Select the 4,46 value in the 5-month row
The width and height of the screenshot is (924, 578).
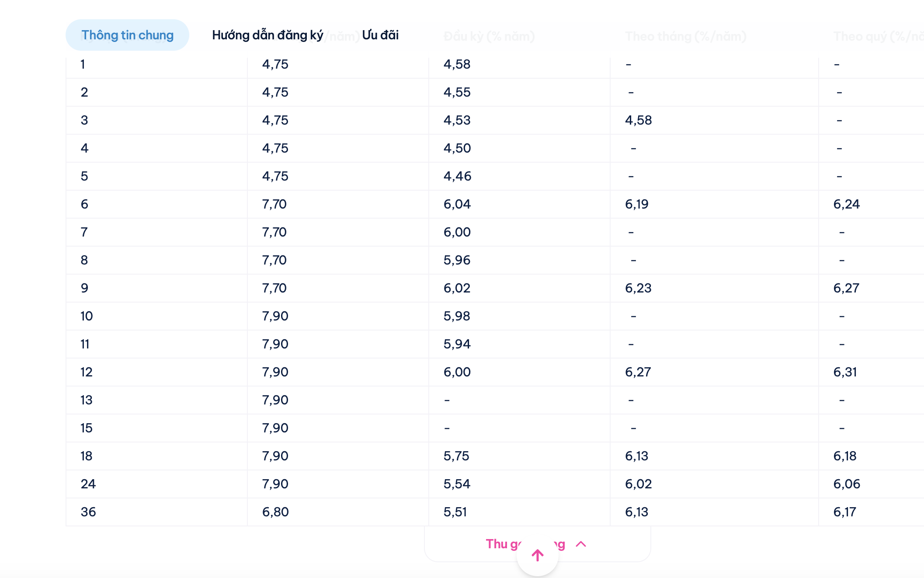point(457,176)
